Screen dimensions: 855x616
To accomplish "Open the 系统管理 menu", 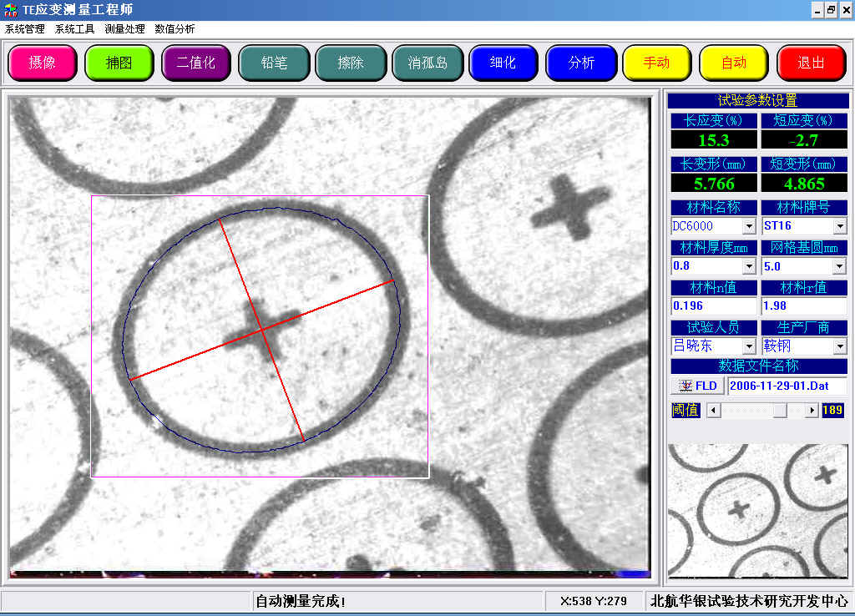I will [x=24, y=29].
